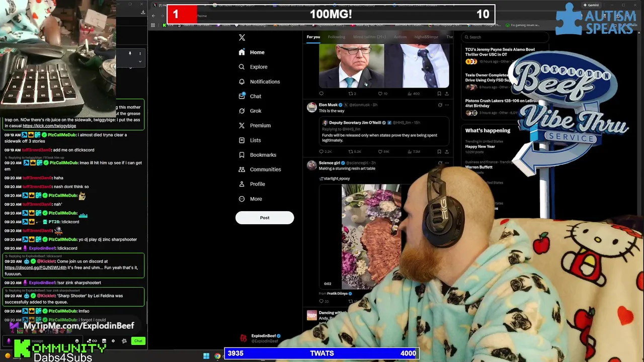The image size is (644, 362).
Task: Open the emote picker in chat input
Action: pos(77,341)
